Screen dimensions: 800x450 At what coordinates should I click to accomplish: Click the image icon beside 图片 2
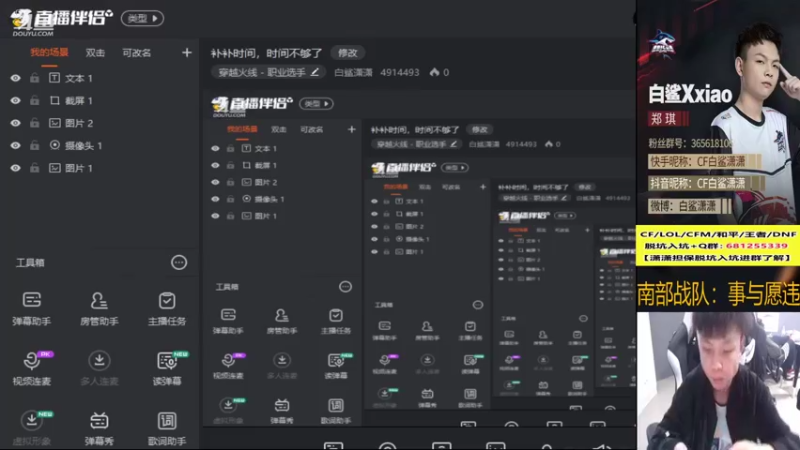pos(55,122)
